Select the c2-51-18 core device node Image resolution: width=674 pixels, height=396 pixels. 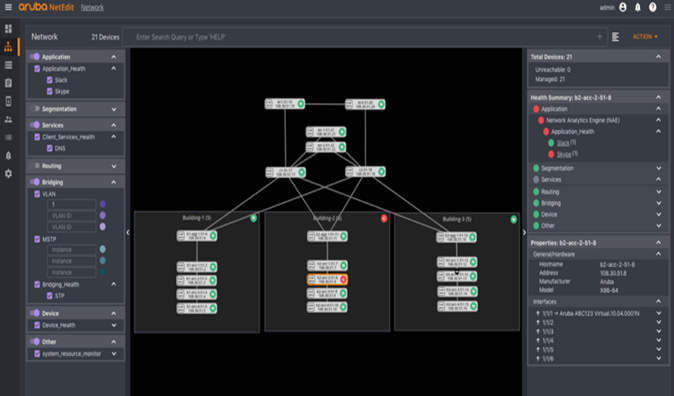click(x=365, y=172)
